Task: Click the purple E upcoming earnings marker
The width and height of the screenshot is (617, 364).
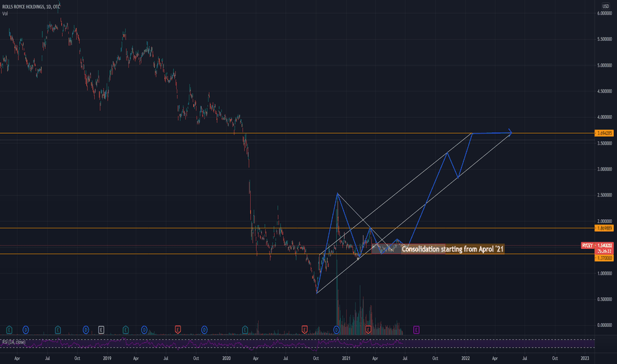Action: coord(416,330)
